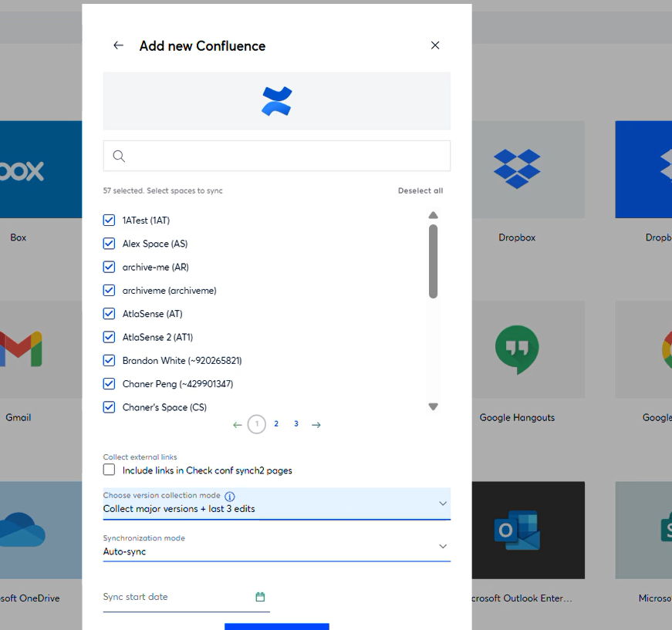Viewport: 672px width, 630px height.
Task: Enable Include links in pages checkbox
Action: (110, 470)
